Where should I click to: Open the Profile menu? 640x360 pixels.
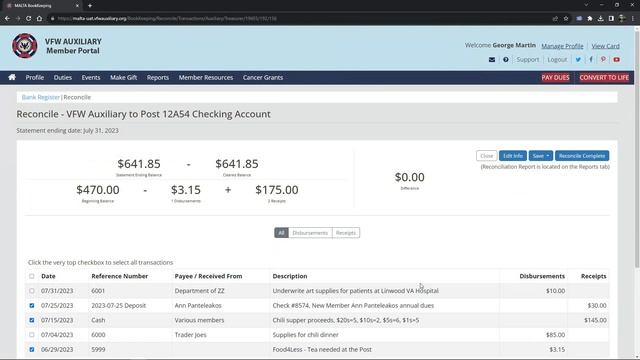35,77
